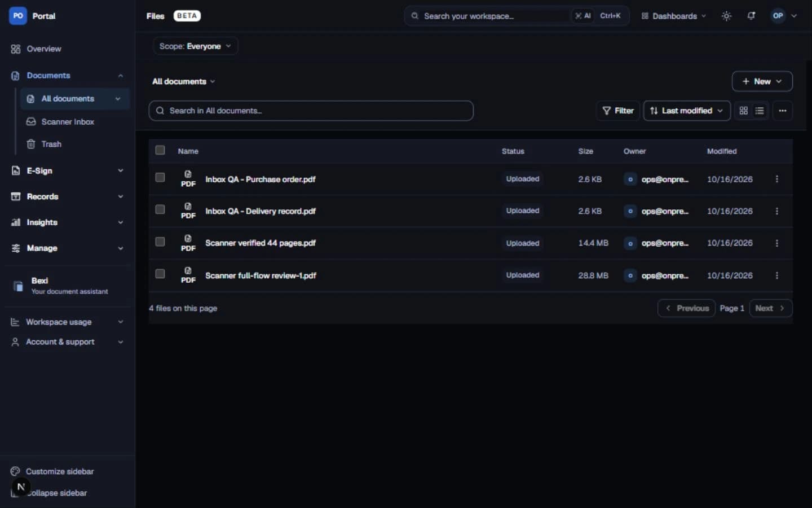The width and height of the screenshot is (812, 508).
Task: Expand the Manage sidebar item
Action: pyautogui.click(x=68, y=248)
